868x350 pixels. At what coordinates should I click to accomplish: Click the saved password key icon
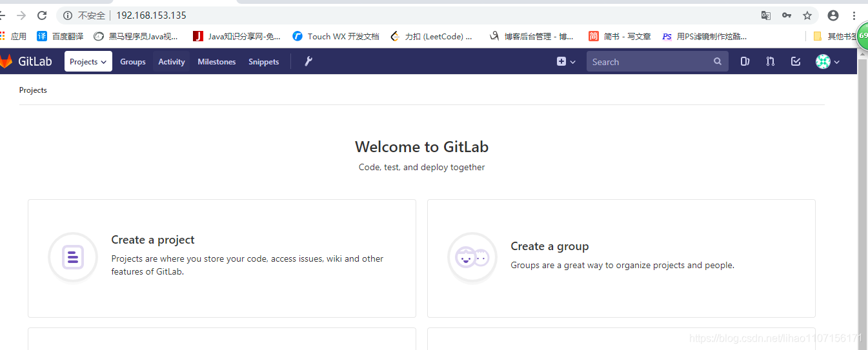(x=787, y=15)
